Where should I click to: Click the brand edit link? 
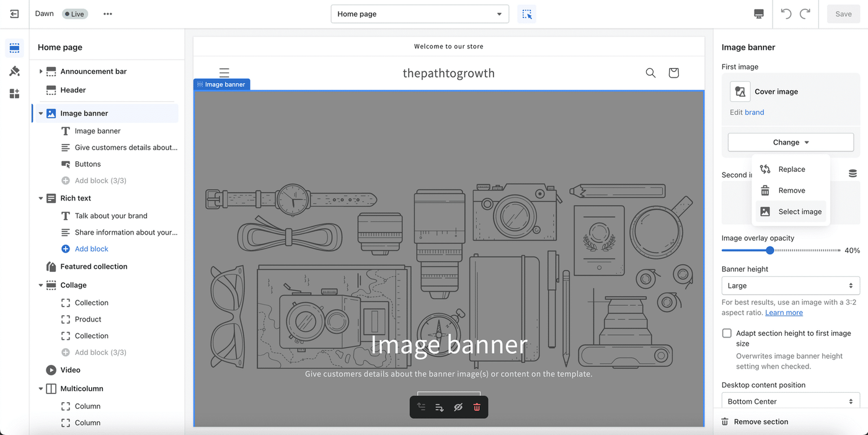(x=755, y=112)
